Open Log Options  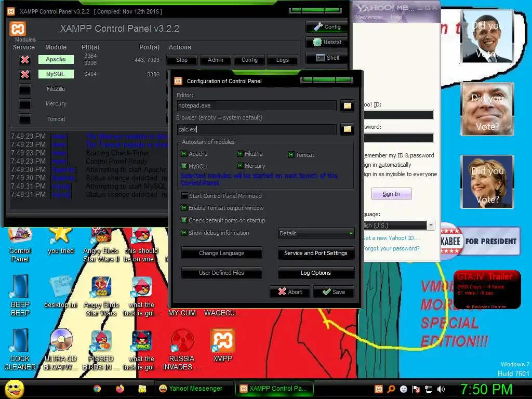316,273
